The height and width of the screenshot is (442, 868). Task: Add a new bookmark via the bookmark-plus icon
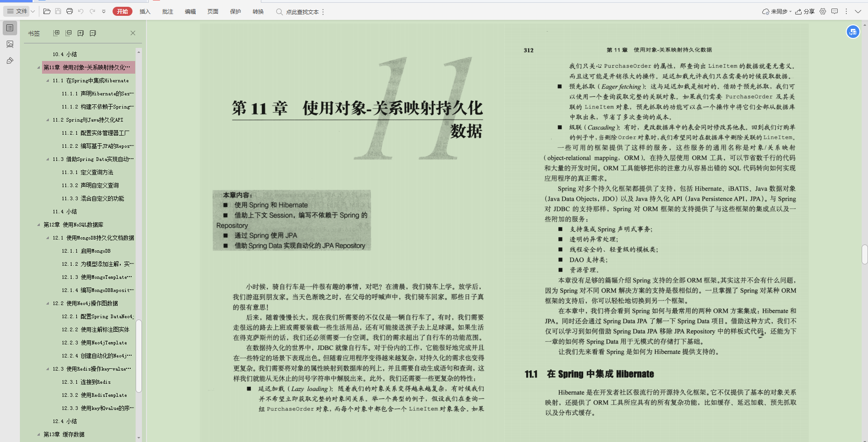(x=81, y=33)
